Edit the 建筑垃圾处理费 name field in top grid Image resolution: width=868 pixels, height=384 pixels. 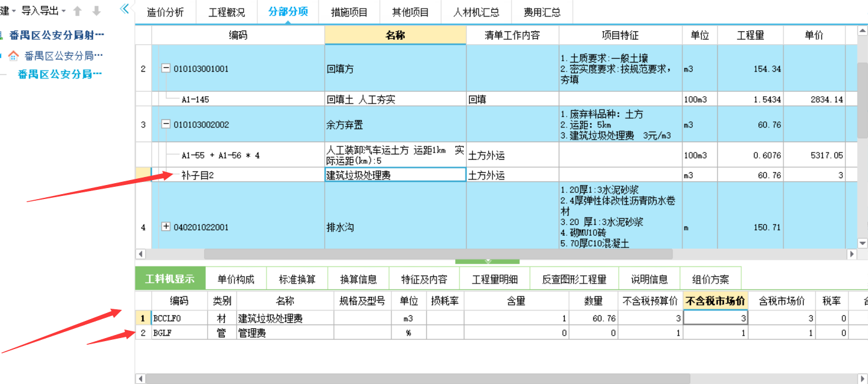(395, 175)
